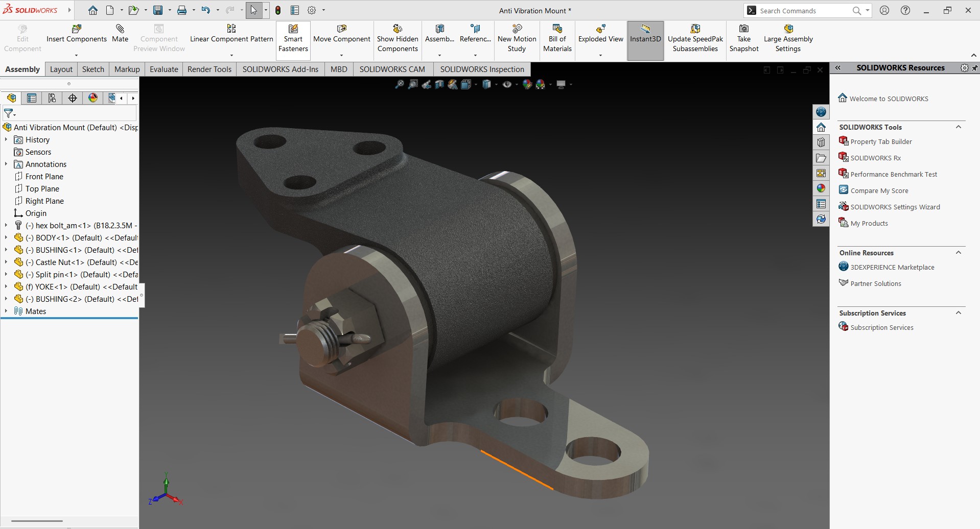Expand the BODY<1> component node
Image resolution: width=980 pixels, height=529 pixels.
[6, 237]
